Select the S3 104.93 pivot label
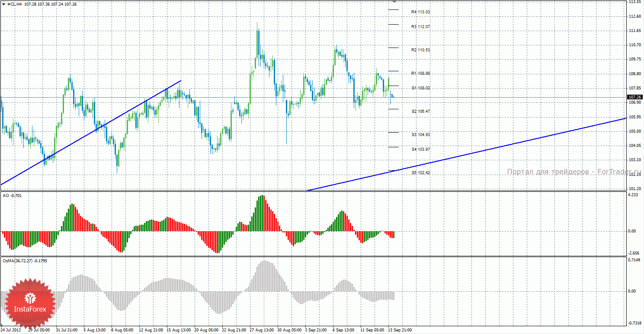This screenshot has height=334, width=644. pyautogui.click(x=421, y=135)
